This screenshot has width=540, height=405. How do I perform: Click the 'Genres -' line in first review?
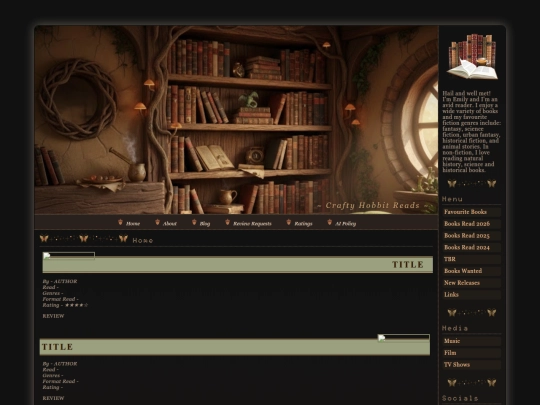[53, 293]
